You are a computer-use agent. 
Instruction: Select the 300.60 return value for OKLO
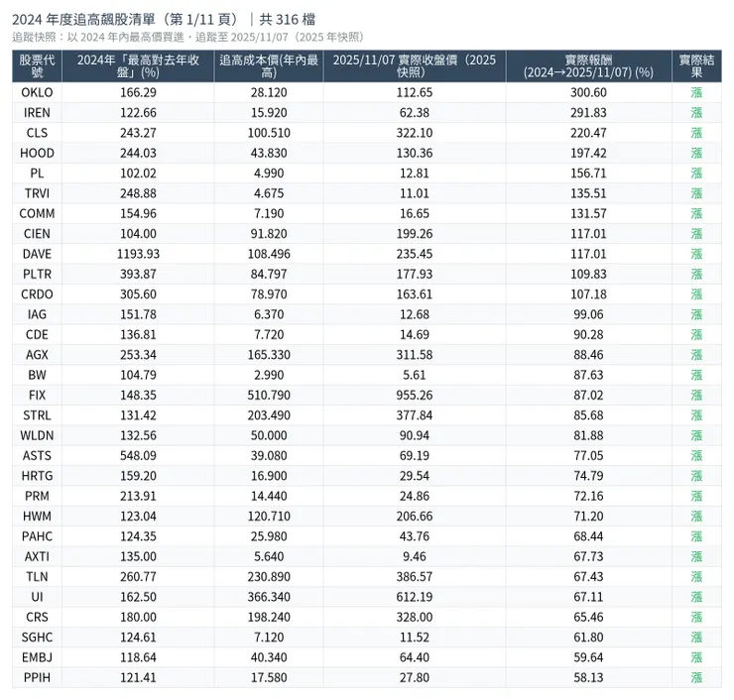588,92
